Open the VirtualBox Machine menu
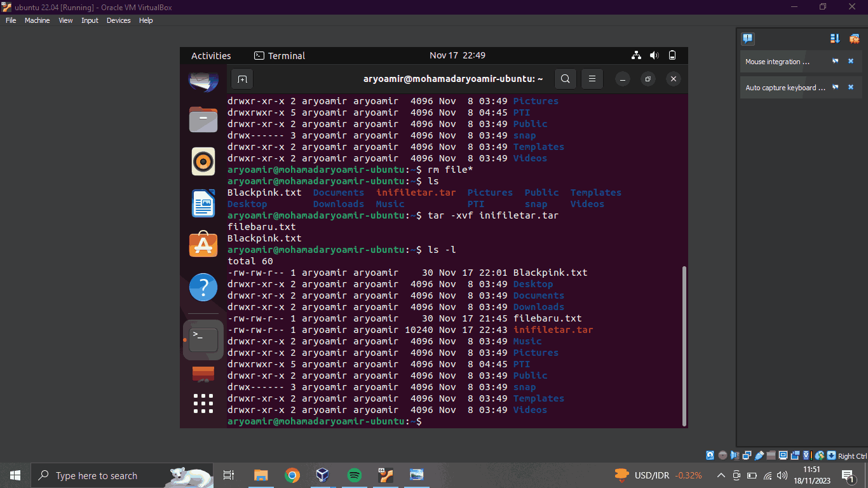This screenshot has height=488, width=868. 37,20
